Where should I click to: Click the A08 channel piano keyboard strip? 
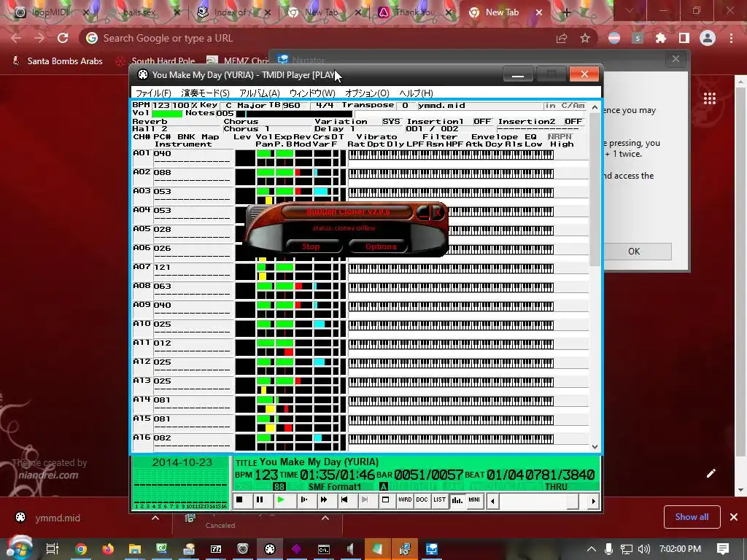[451, 287]
